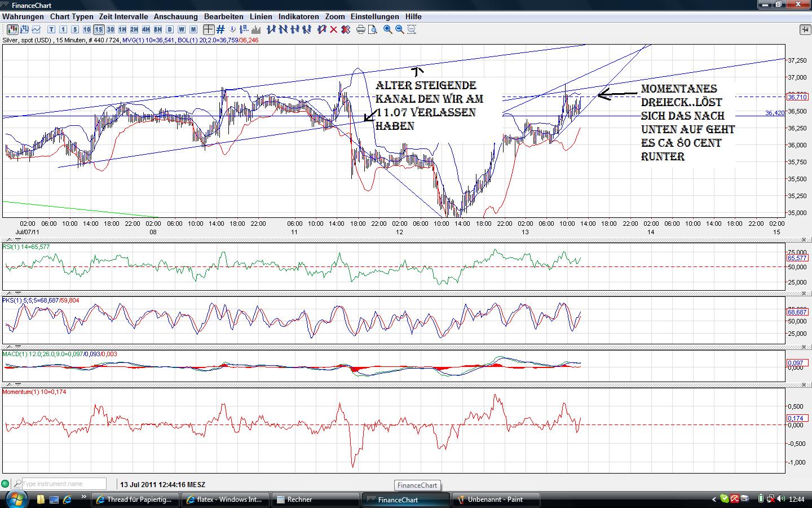This screenshot has width=812, height=508.
Task: Open the Bearbeiten menu
Action: click(x=224, y=16)
